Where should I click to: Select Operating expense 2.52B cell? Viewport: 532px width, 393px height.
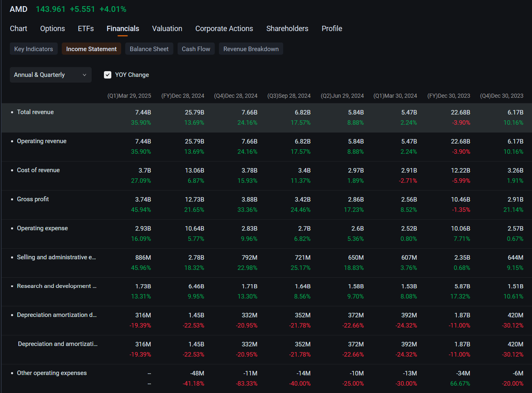(409, 229)
